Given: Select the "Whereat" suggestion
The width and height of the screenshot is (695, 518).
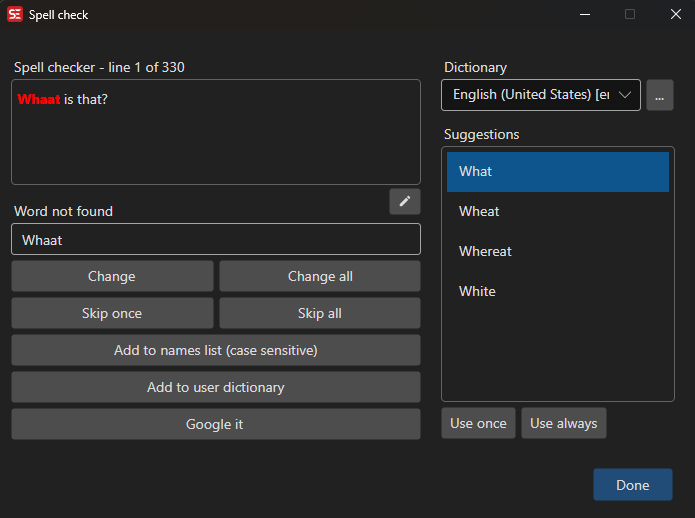Looking at the screenshot, I should 558,251.
